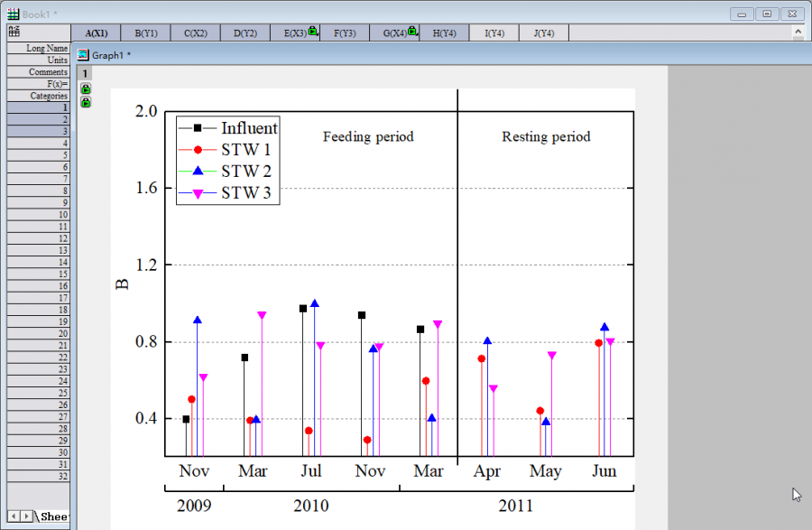Select the Influent entry in graph legend
Screen dimensions: 812x530
point(250,127)
